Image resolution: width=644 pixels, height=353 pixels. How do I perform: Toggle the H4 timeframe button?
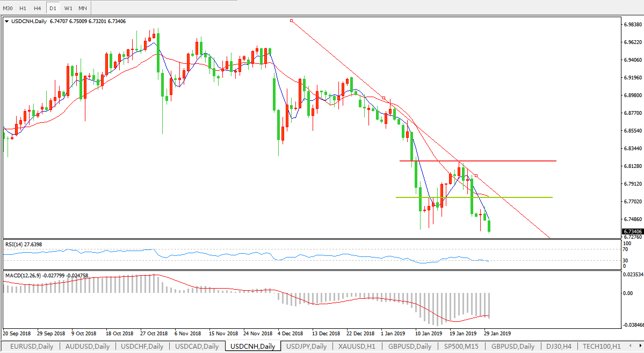click(37, 9)
